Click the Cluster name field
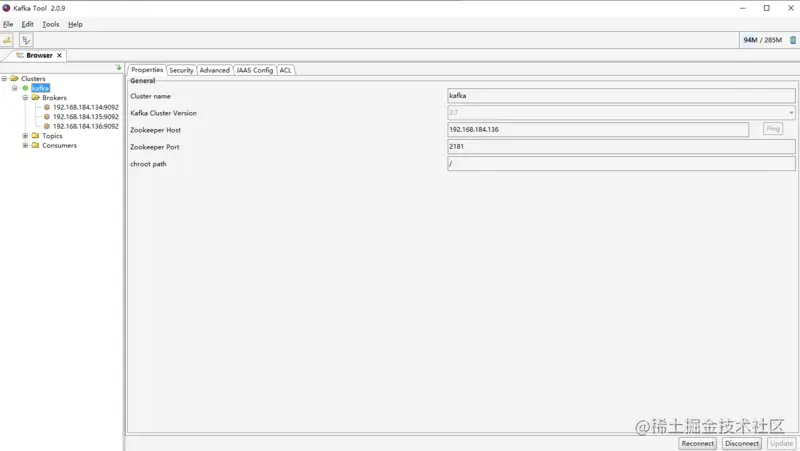 click(621, 95)
